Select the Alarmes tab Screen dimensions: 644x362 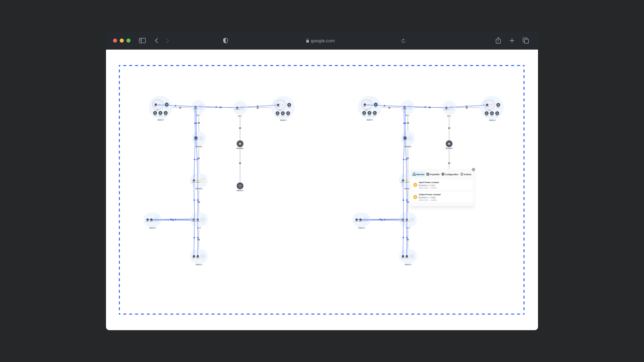[418, 174]
